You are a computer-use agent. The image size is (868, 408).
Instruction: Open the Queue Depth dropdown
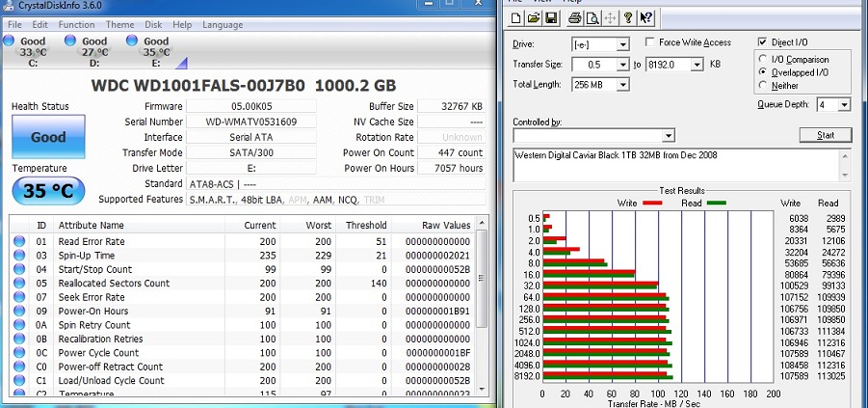(x=844, y=104)
